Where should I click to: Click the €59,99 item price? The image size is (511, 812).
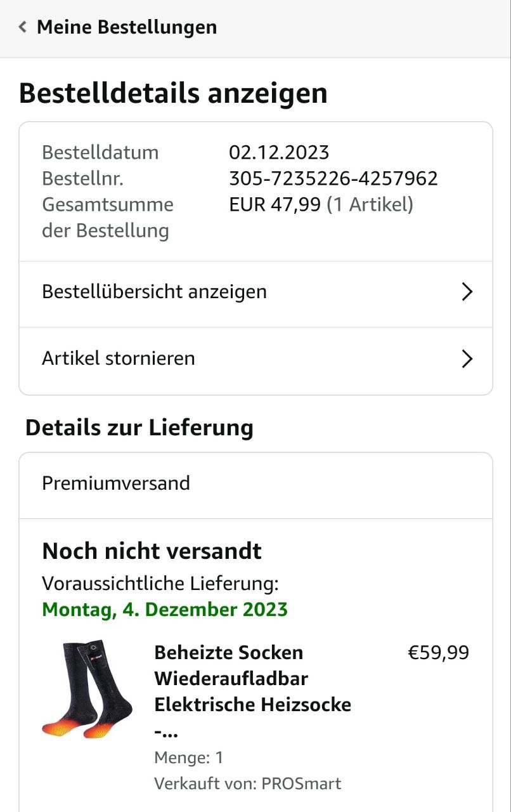point(438,653)
